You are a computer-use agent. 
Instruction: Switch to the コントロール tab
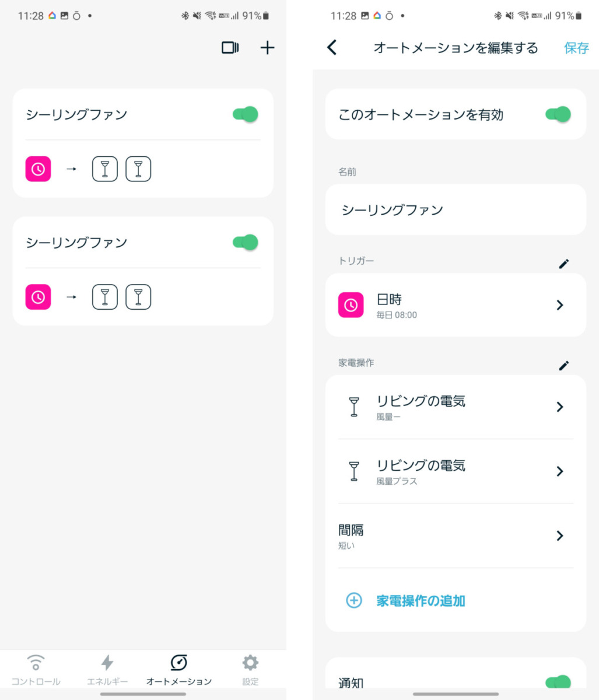(36, 670)
